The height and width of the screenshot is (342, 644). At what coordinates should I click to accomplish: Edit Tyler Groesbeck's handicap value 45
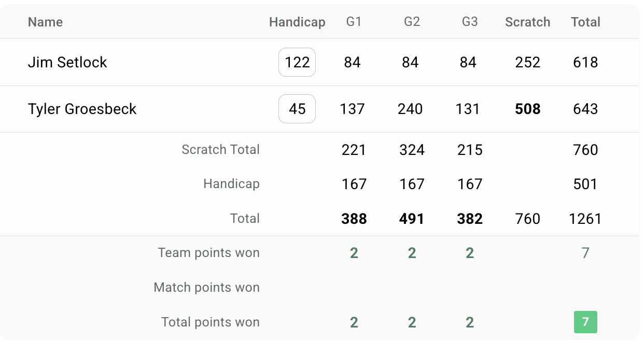(297, 109)
